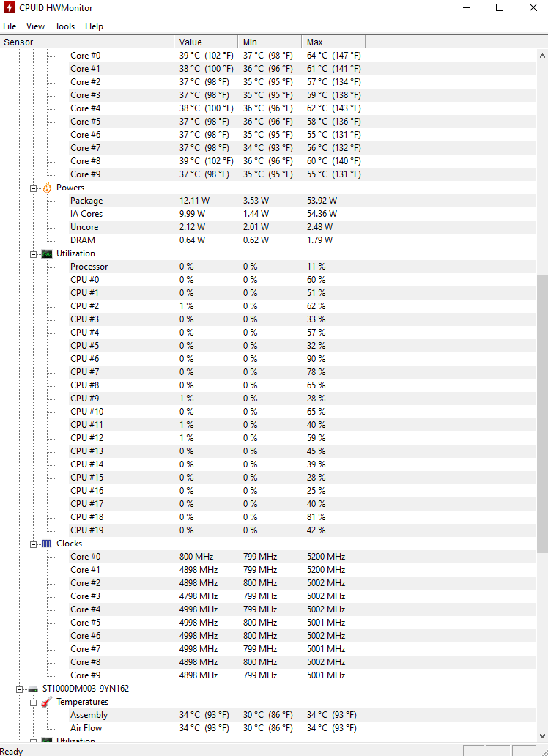The image size is (548, 756).
Task: Select the Package power row
Action: pos(303,201)
